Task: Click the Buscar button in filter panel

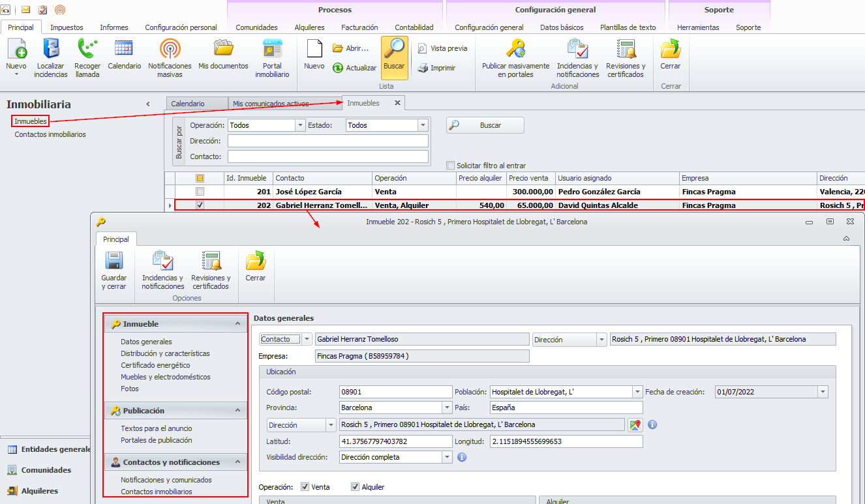Action: 485,125
